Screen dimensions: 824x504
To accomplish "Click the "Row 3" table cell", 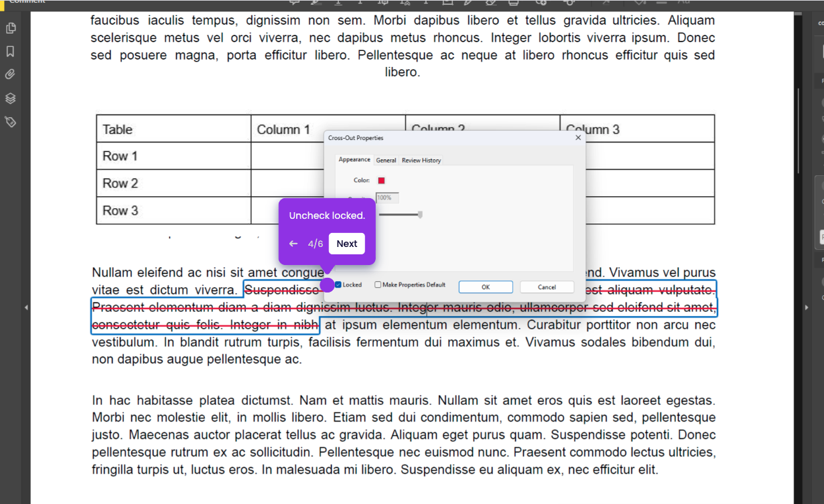I will (174, 210).
